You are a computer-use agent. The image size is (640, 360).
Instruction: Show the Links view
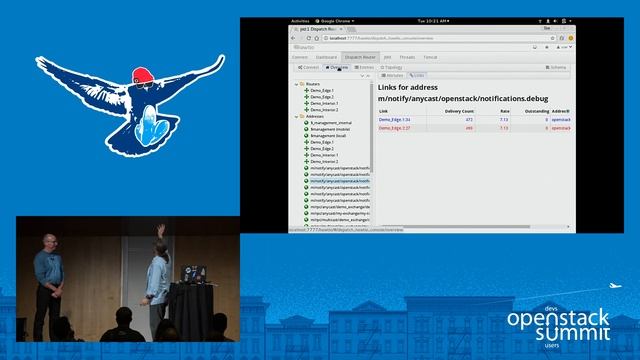(417, 76)
